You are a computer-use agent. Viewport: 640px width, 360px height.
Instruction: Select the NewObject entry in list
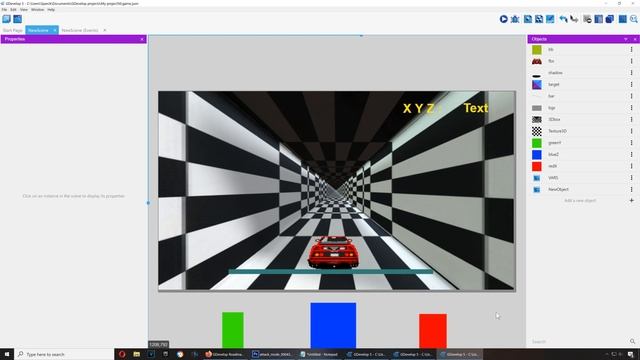(x=583, y=189)
